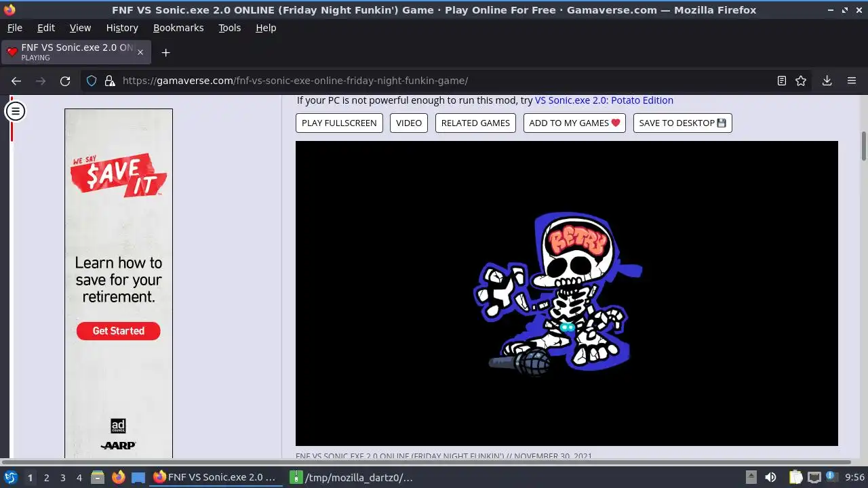The width and height of the screenshot is (868, 488).
Task: Open the History menu
Action: click(x=122, y=28)
